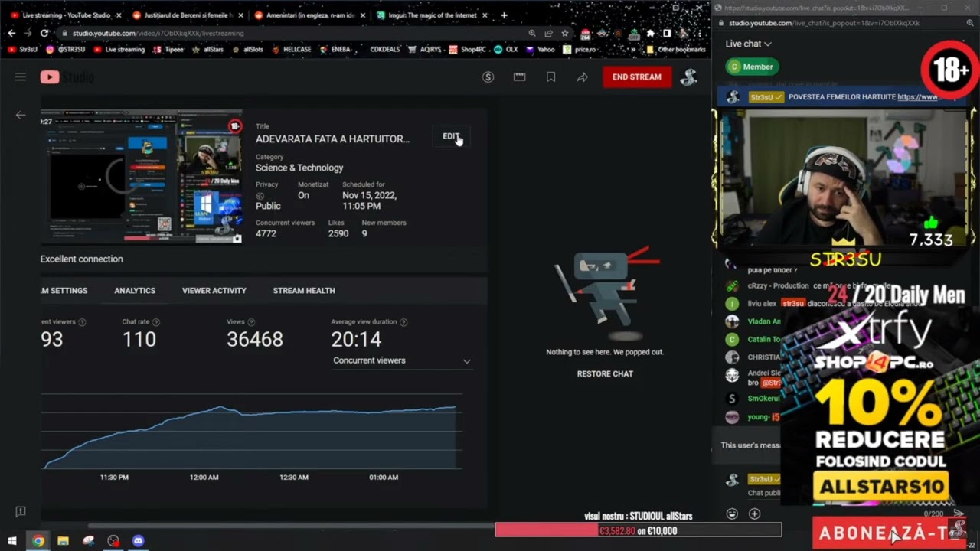980x551 pixels.
Task: Click info icon next to Chat rate
Action: tap(156, 322)
